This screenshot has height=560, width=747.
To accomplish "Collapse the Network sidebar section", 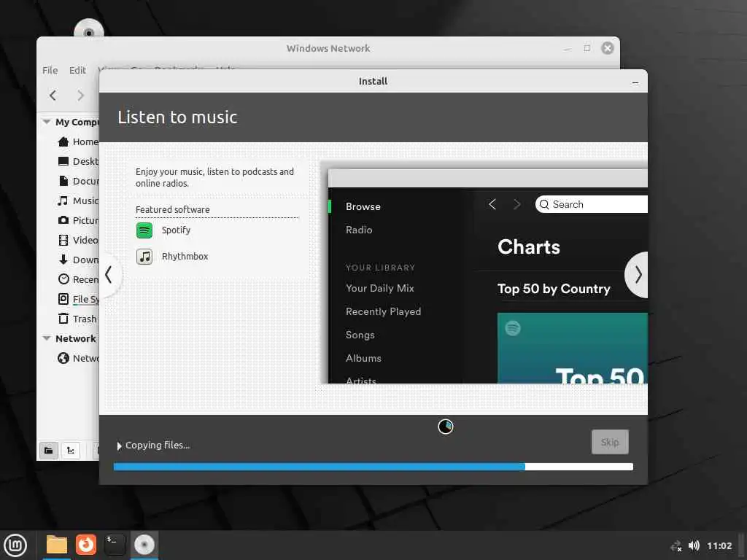I will pos(47,338).
